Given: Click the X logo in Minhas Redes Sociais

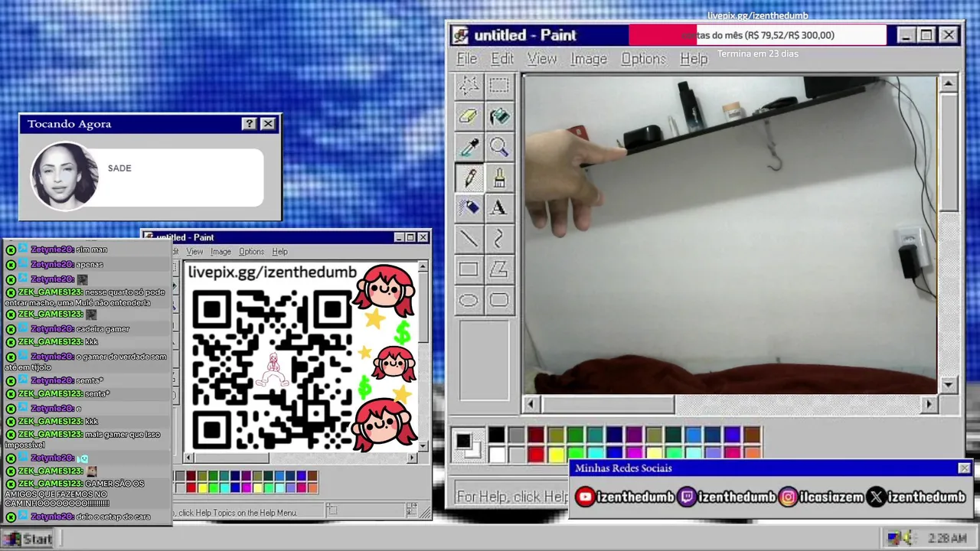Looking at the screenshot, I should (877, 497).
